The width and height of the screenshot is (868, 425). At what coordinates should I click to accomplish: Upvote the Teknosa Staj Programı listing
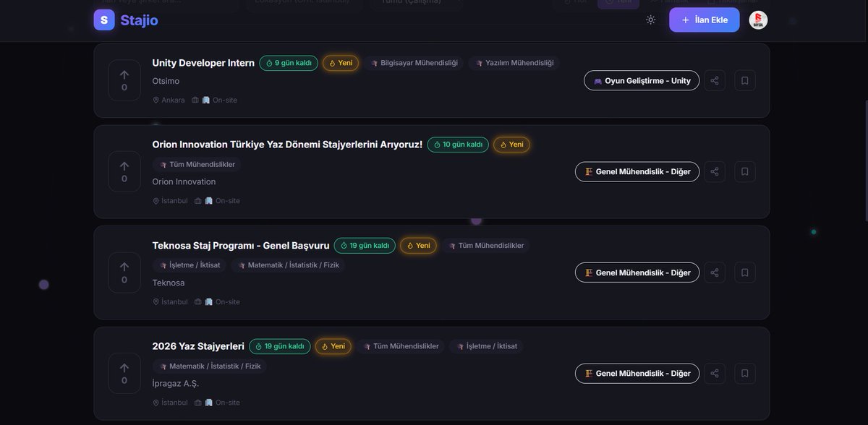[124, 272]
